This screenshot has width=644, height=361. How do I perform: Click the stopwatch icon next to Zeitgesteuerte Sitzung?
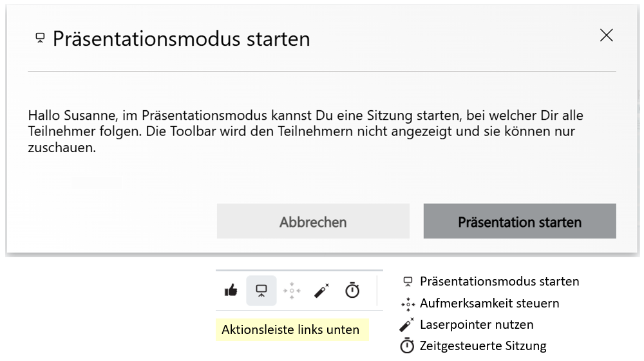click(x=407, y=346)
